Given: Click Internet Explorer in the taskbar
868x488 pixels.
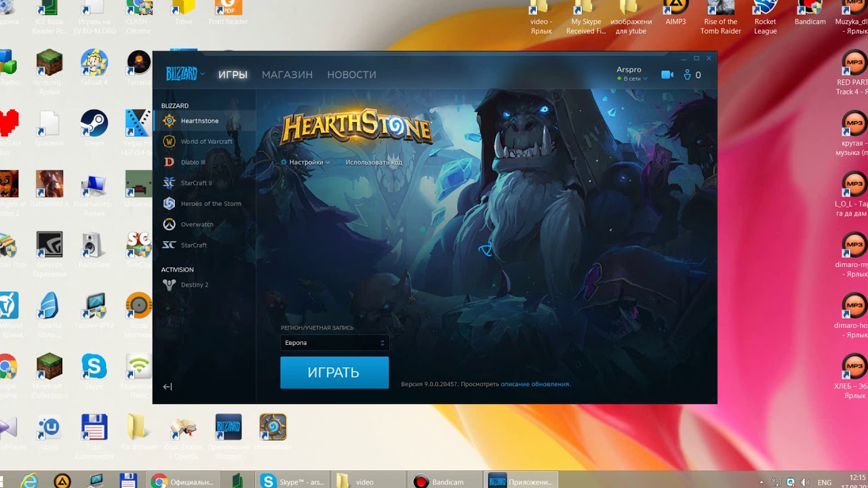Looking at the screenshot, I should click(x=28, y=481).
